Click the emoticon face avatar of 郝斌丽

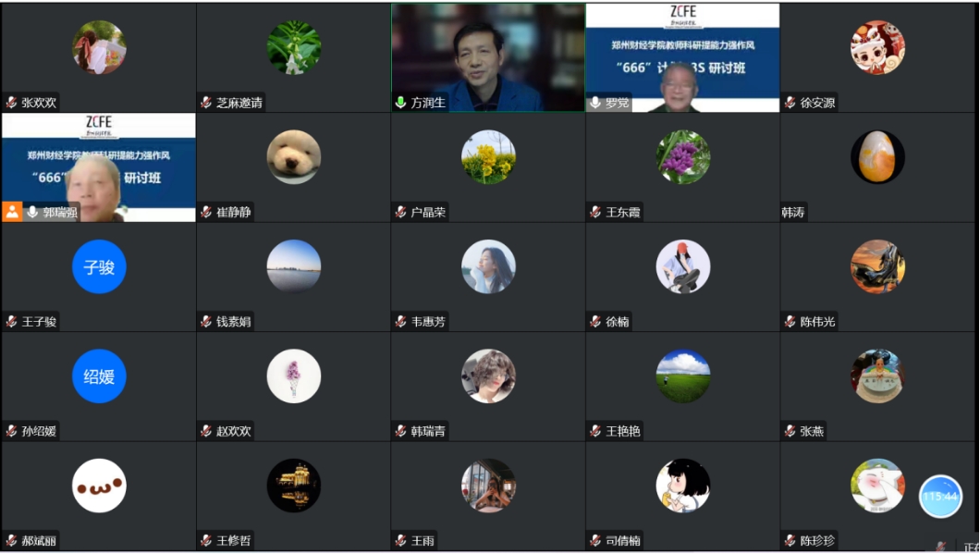[x=99, y=486]
